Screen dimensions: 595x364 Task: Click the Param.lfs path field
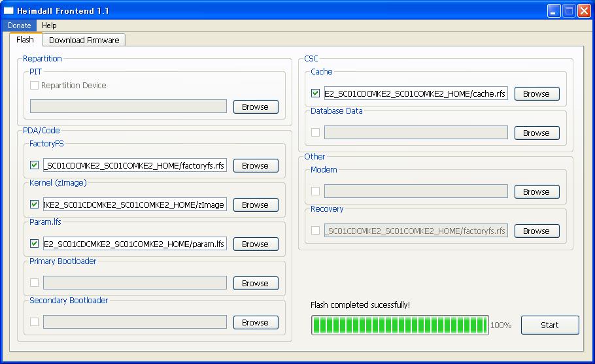point(135,244)
